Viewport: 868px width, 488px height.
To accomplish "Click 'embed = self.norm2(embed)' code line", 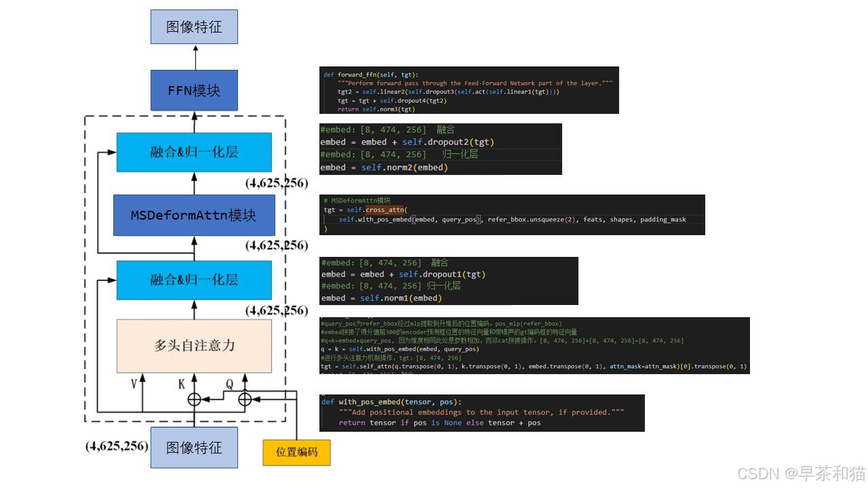I will pos(384,167).
